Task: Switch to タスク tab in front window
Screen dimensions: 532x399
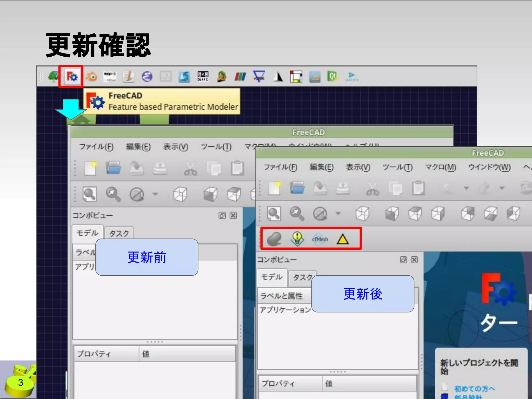Action: click(303, 277)
